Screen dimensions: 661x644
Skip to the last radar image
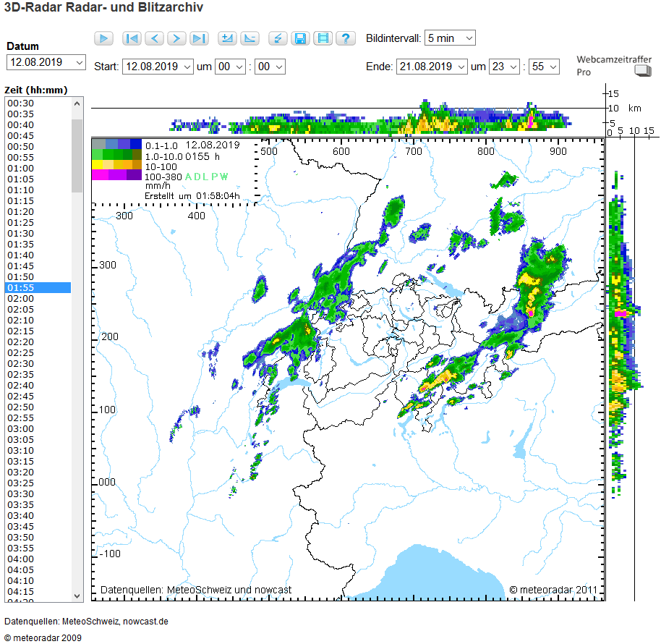[x=199, y=38]
